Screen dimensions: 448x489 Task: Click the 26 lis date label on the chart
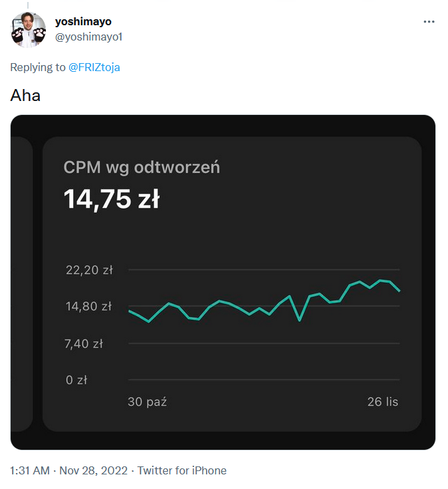tap(383, 402)
